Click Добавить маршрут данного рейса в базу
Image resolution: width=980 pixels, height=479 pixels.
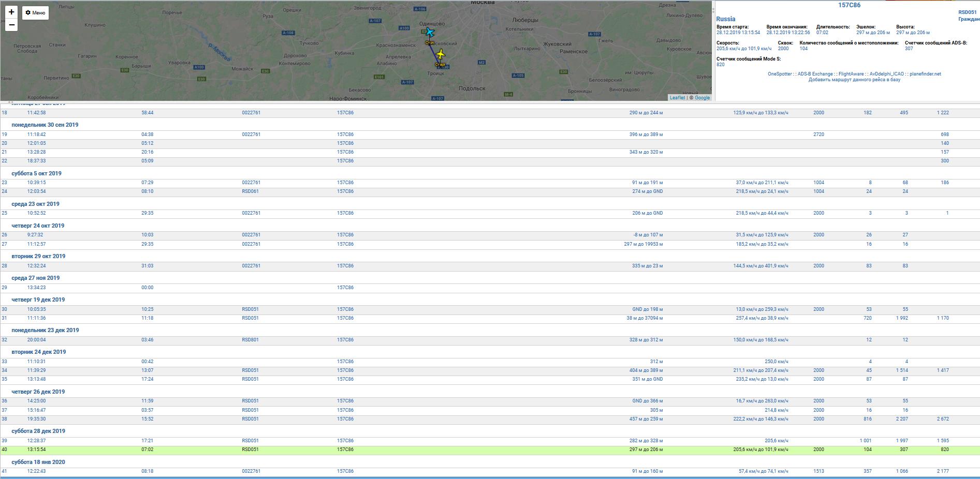(854, 80)
